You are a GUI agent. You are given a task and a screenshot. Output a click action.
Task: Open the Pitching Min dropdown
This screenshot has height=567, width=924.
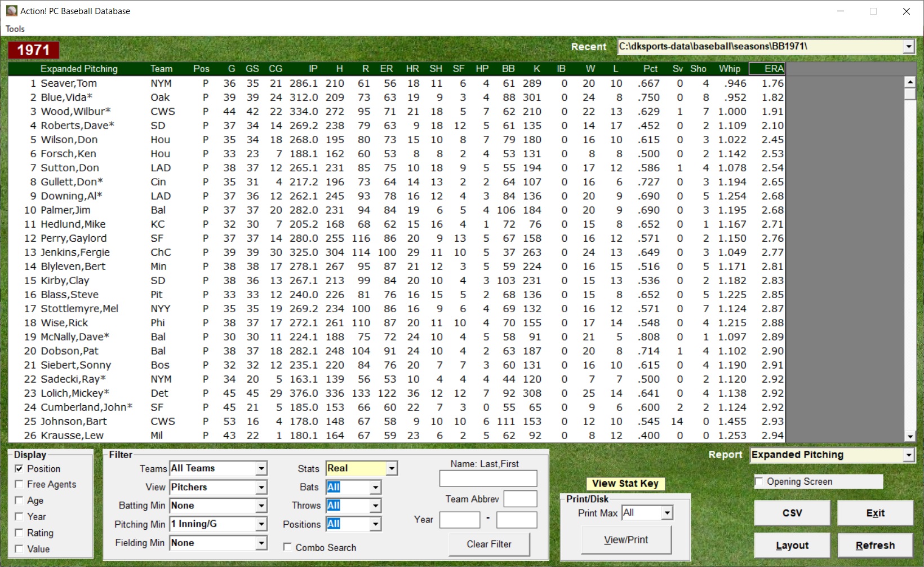(x=261, y=524)
